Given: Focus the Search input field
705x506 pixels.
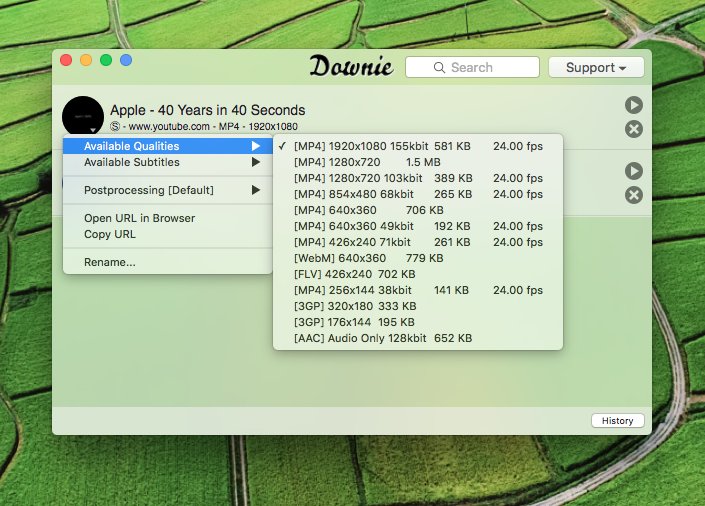Looking at the screenshot, I should coord(472,67).
